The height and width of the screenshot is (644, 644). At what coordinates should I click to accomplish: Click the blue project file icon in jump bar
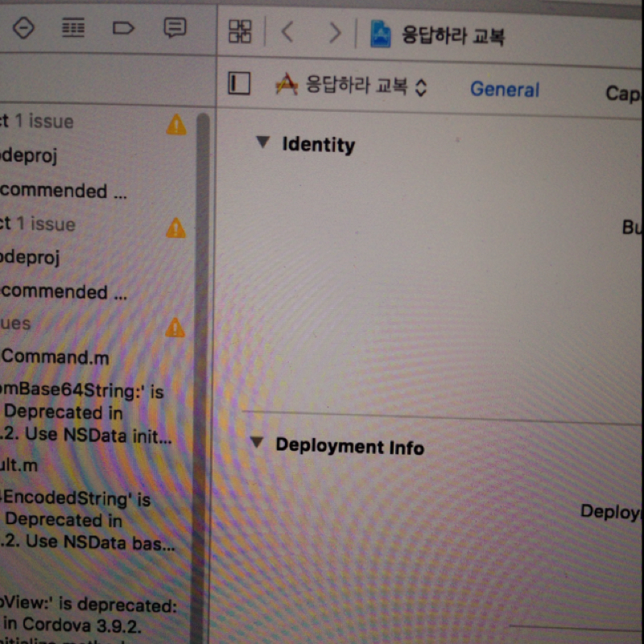pyautogui.click(x=380, y=35)
